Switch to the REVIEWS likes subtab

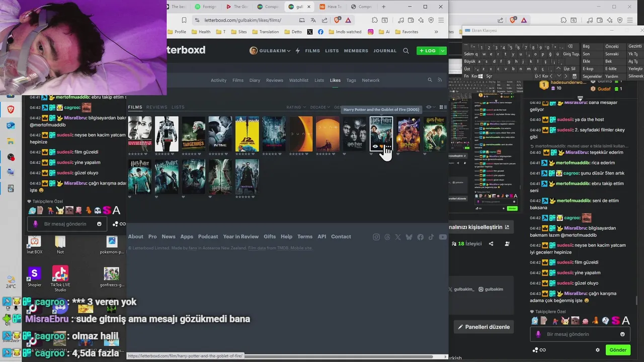pyautogui.click(x=156, y=107)
